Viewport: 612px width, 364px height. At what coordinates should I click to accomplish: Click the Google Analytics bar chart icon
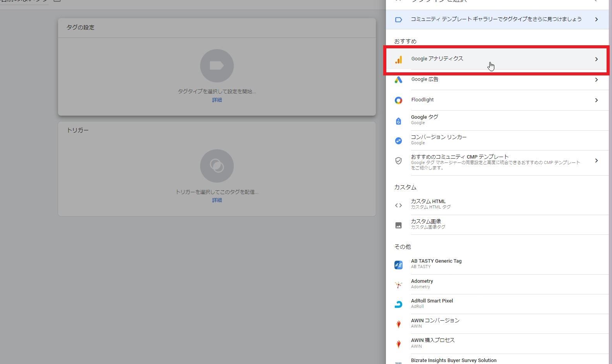398,60
